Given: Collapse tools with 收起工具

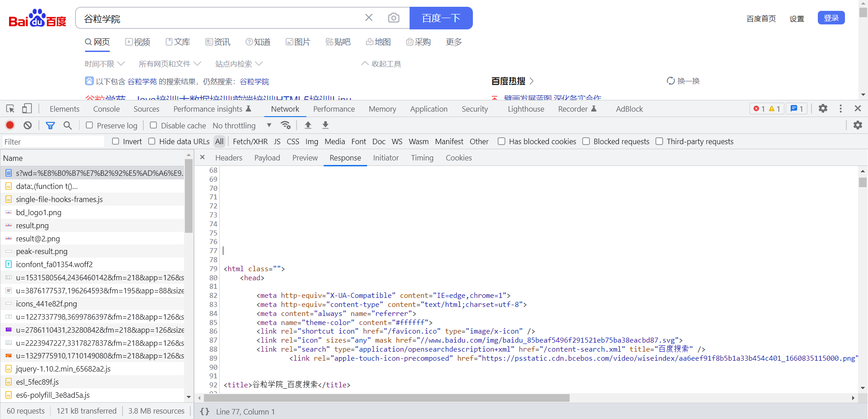Looking at the screenshot, I should pos(382,64).
